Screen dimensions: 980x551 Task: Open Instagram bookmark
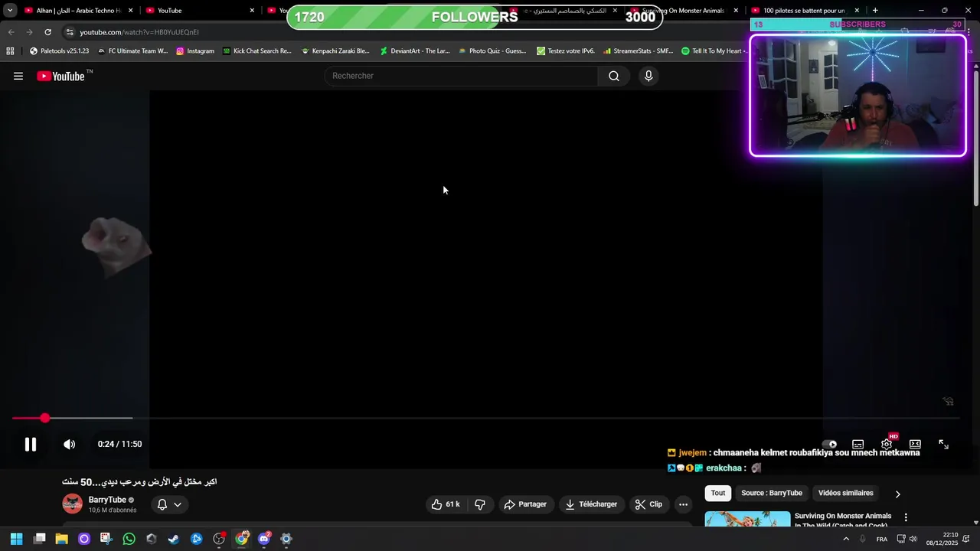pyautogui.click(x=195, y=51)
